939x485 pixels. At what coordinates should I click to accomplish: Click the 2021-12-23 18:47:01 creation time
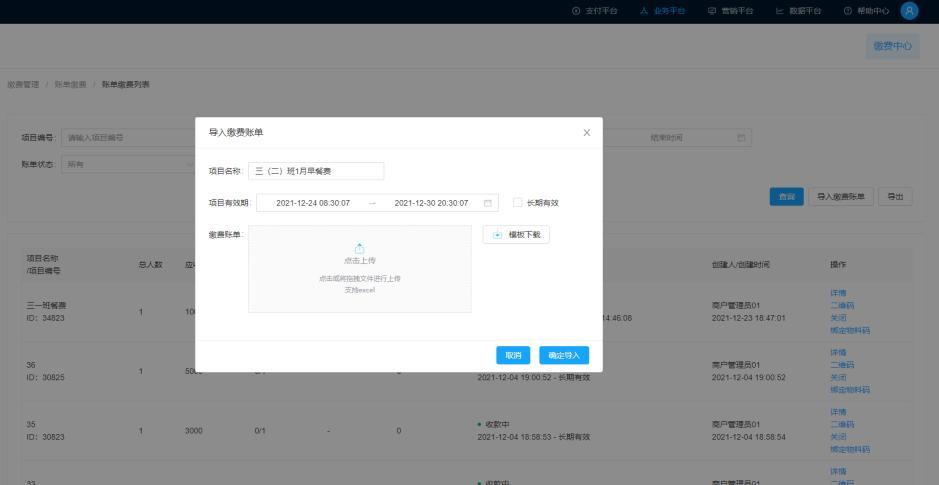click(x=749, y=318)
